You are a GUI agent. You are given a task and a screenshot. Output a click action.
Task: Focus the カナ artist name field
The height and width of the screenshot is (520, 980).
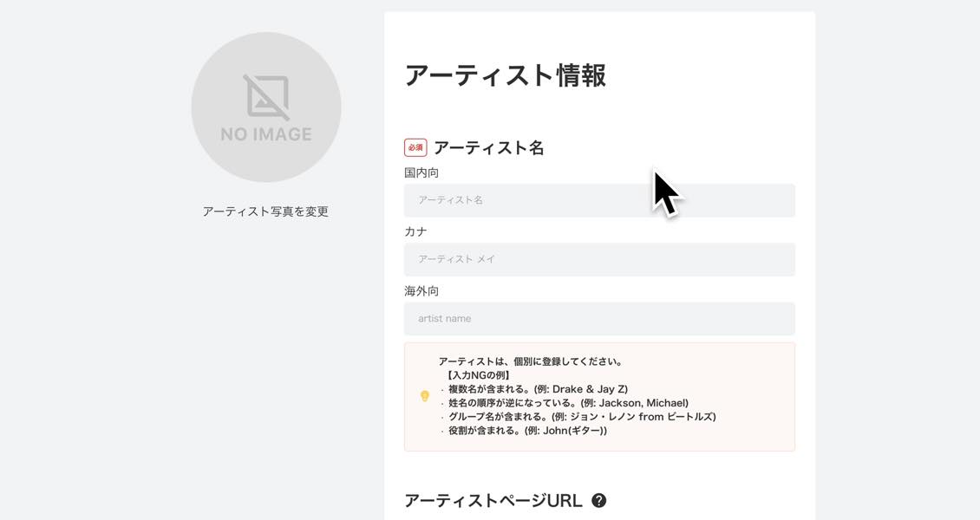point(599,259)
